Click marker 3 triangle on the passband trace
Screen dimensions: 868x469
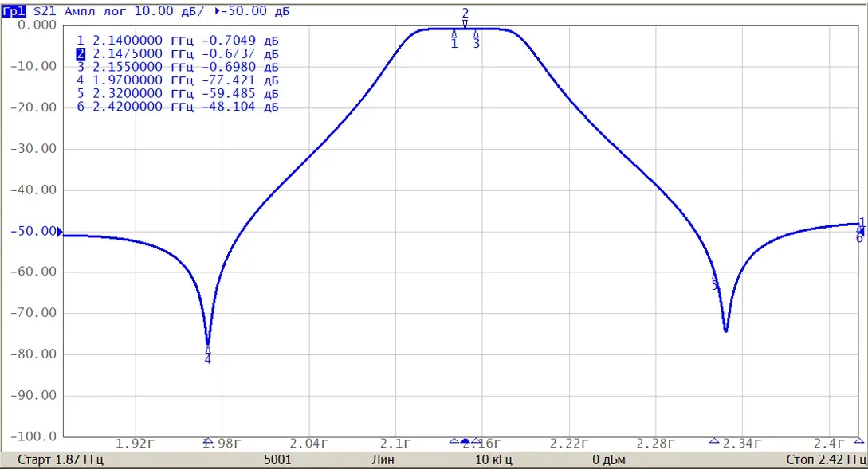476,34
